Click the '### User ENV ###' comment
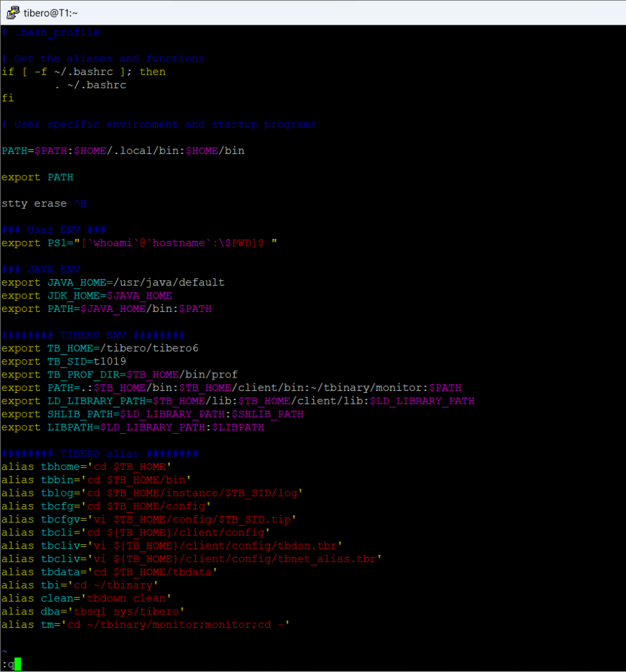Image resolution: width=626 pixels, height=672 pixels. pyautogui.click(x=54, y=230)
